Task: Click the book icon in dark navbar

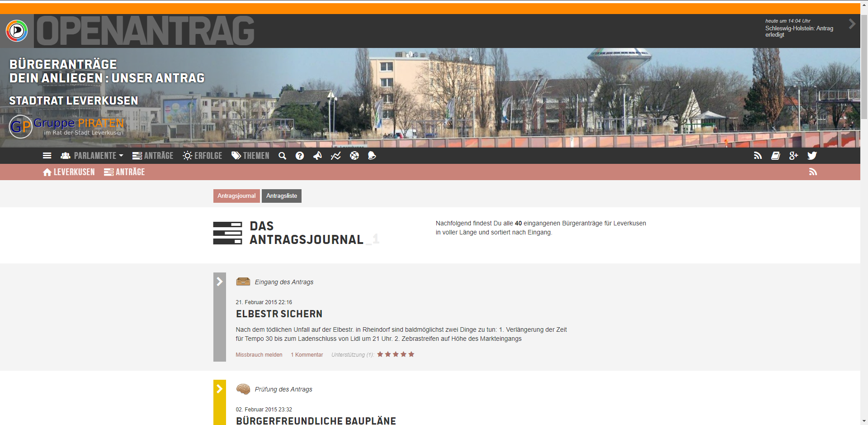Action: [776, 156]
